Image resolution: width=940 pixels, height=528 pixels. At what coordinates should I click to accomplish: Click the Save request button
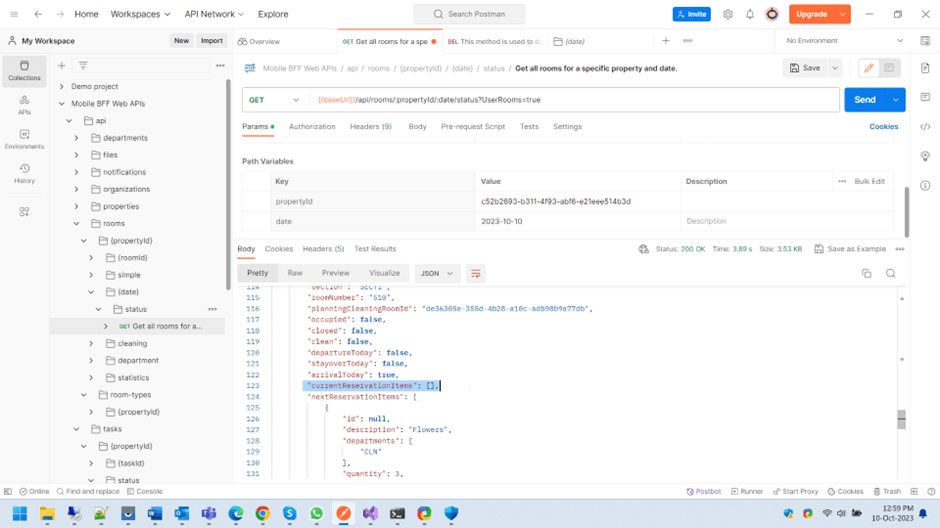[x=805, y=68]
